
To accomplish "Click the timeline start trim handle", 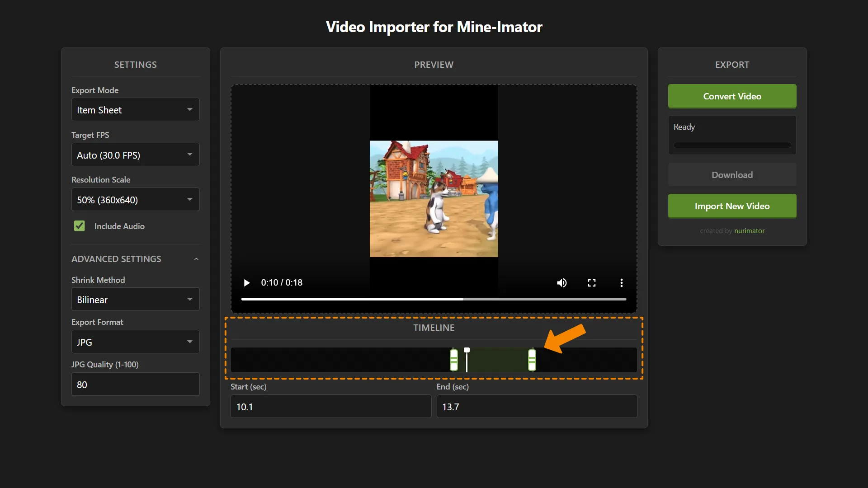I will (454, 360).
